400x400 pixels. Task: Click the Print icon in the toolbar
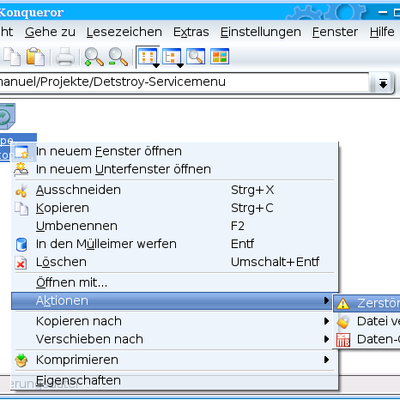pyautogui.click(x=65, y=56)
